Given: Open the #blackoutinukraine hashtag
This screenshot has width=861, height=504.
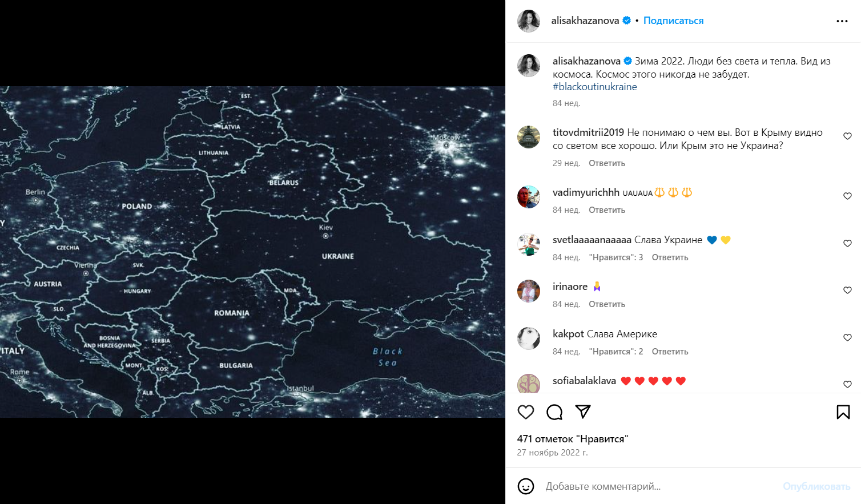Looking at the screenshot, I should [595, 87].
